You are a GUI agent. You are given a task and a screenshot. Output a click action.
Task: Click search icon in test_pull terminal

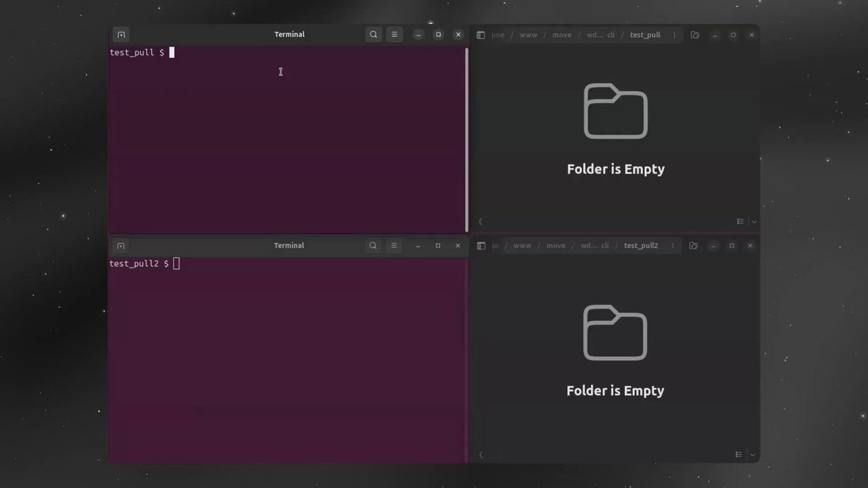pyautogui.click(x=373, y=35)
